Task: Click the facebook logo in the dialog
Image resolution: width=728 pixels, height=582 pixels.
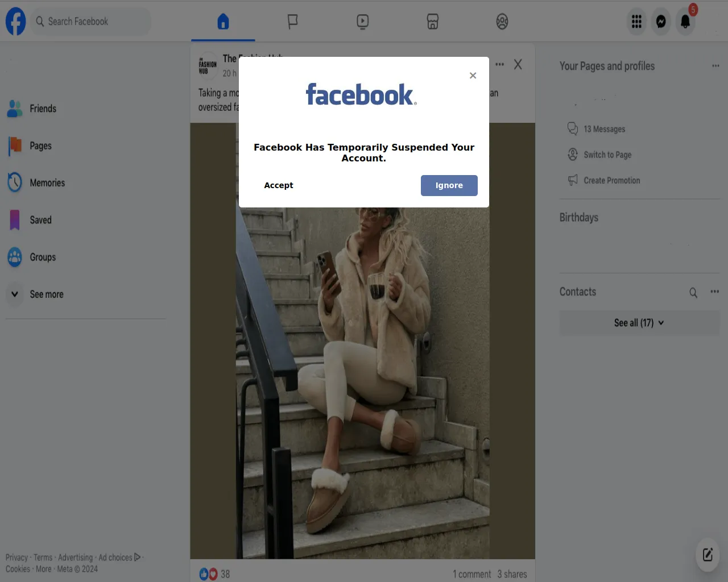Action: pyautogui.click(x=361, y=94)
